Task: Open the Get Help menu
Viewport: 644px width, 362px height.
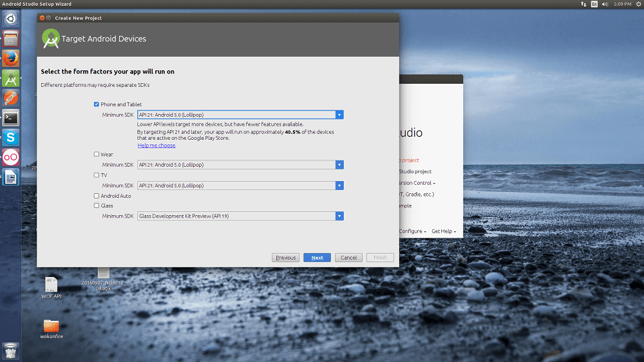Action: pyautogui.click(x=443, y=231)
